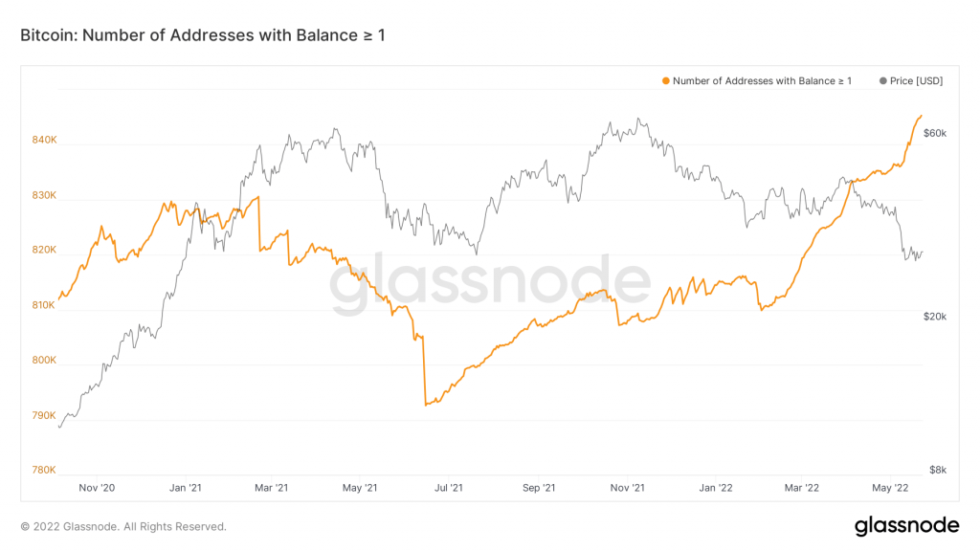Click the $60k price axis label
The image size is (980, 551).
point(933,133)
